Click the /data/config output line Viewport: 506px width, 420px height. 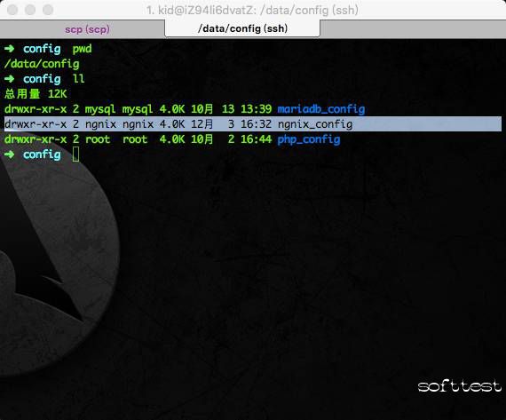click(x=42, y=64)
